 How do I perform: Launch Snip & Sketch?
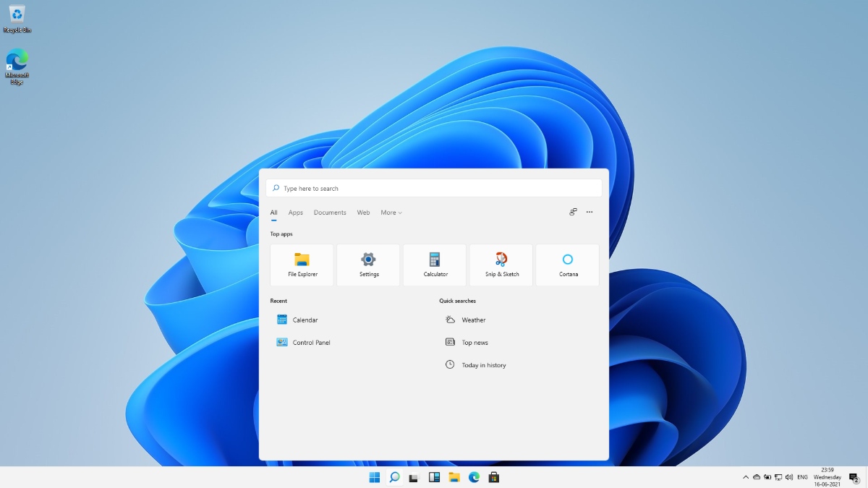(501, 264)
